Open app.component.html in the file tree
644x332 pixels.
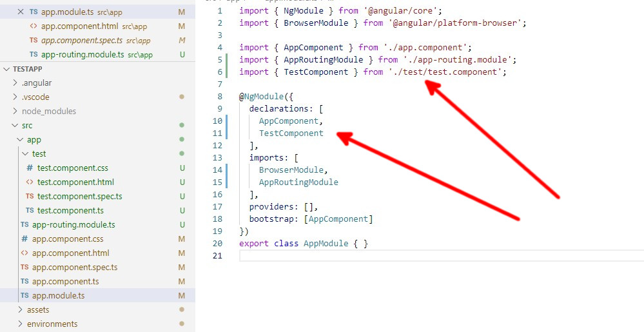click(70, 253)
